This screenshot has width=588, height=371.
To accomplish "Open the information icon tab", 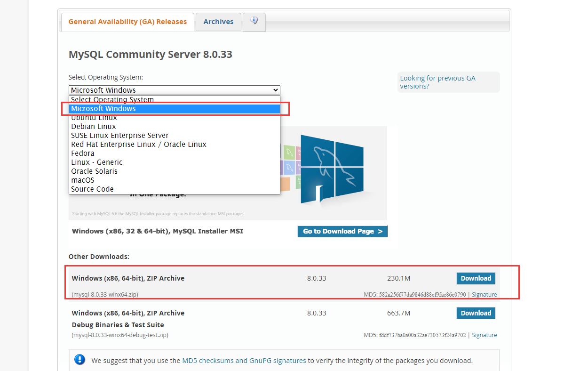I will pyautogui.click(x=254, y=22).
